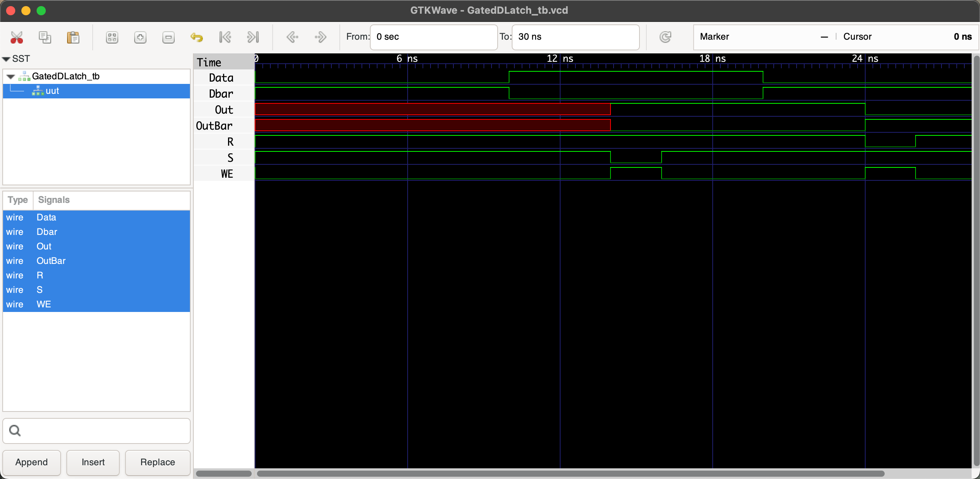Viewport: 980px width, 479px height.
Task: Click the Zoom In icon
Action: tap(140, 37)
